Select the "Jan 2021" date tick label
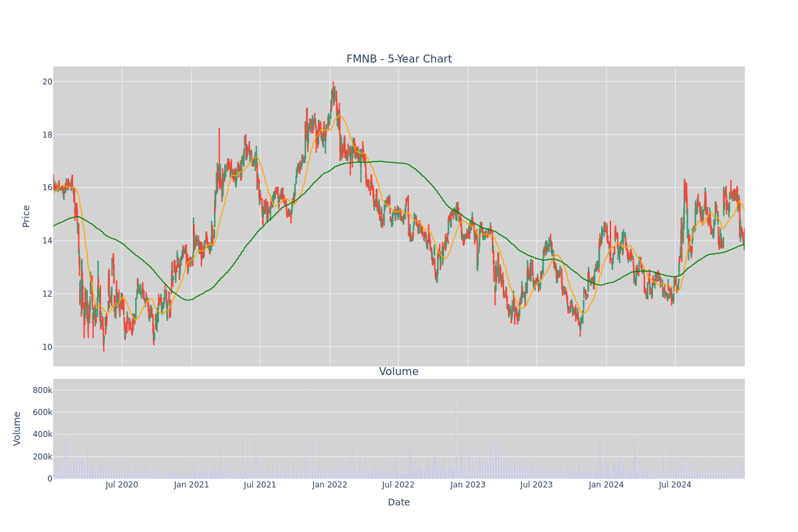798x532 pixels. [192, 485]
